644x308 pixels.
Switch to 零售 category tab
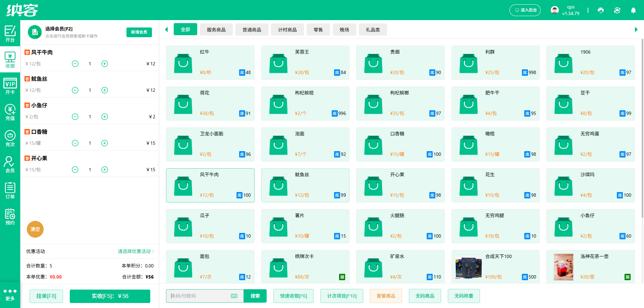(x=318, y=30)
